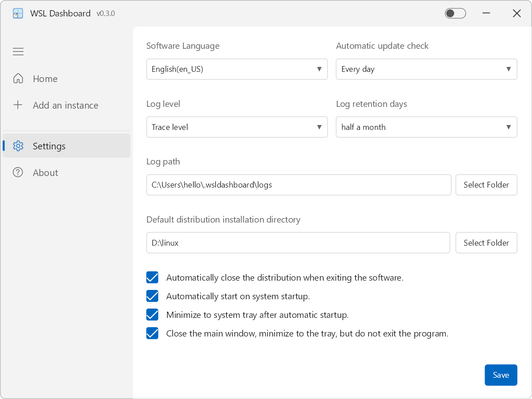This screenshot has height=399, width=532.
Task: Click the hamburger menu icon
Action: [18, 52]
